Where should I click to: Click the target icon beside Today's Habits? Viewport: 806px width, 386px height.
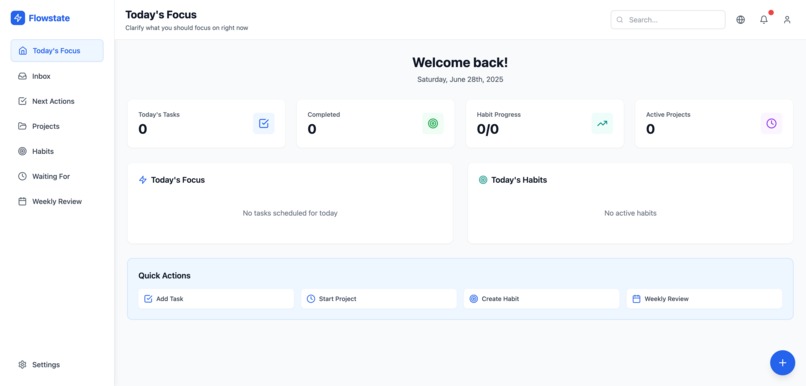click(x=483, y=180)
